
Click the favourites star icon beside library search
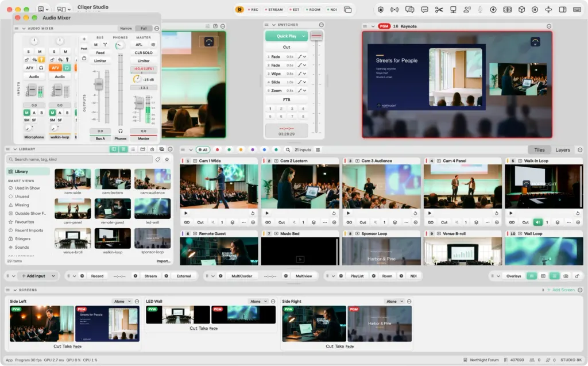point(167,160)
